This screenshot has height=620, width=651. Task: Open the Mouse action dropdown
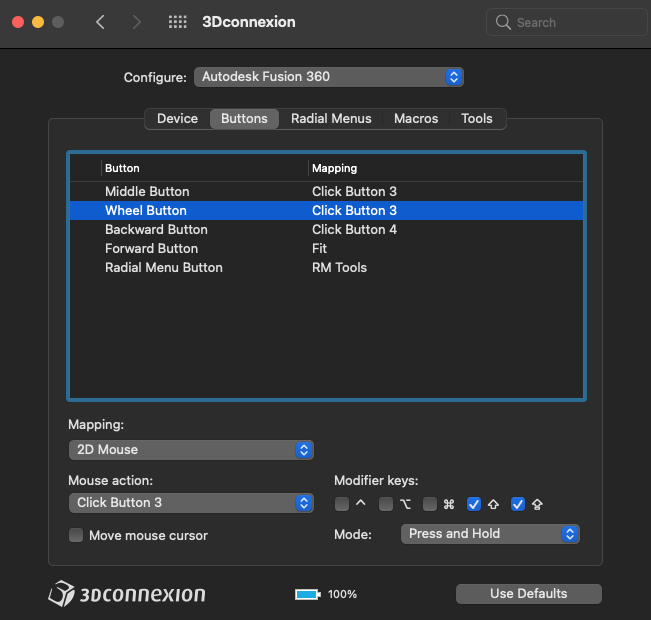tap(191, 503)
